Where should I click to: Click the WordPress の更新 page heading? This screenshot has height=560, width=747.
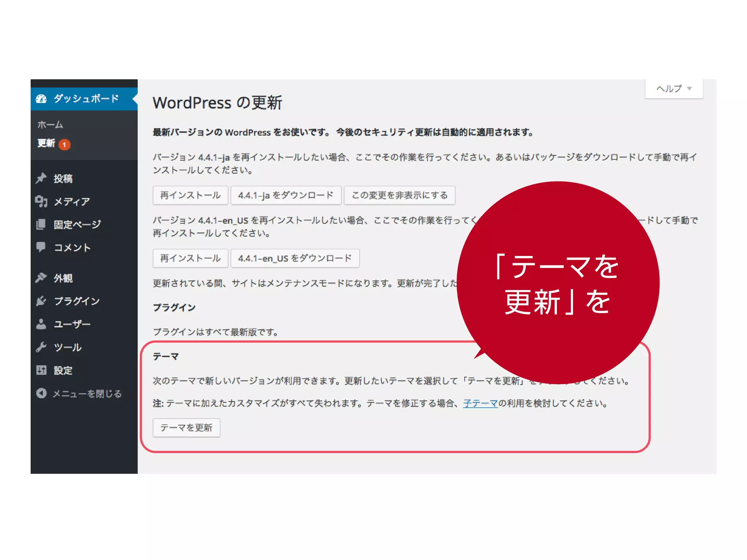coord(217,102)
